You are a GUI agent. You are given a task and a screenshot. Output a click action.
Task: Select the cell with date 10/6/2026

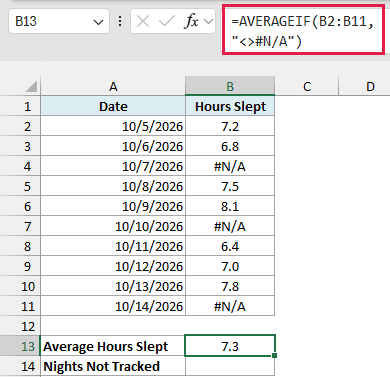pos(113,146)
